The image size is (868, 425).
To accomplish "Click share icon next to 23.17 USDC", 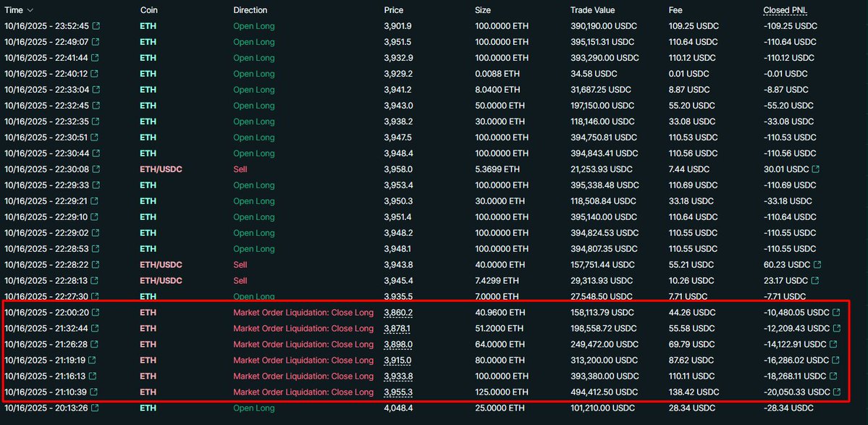I will coord(816,281).
